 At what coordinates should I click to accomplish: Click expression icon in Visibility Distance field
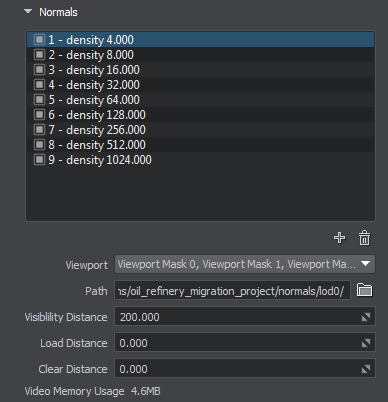pyautogui.click(x=366, y=317)
